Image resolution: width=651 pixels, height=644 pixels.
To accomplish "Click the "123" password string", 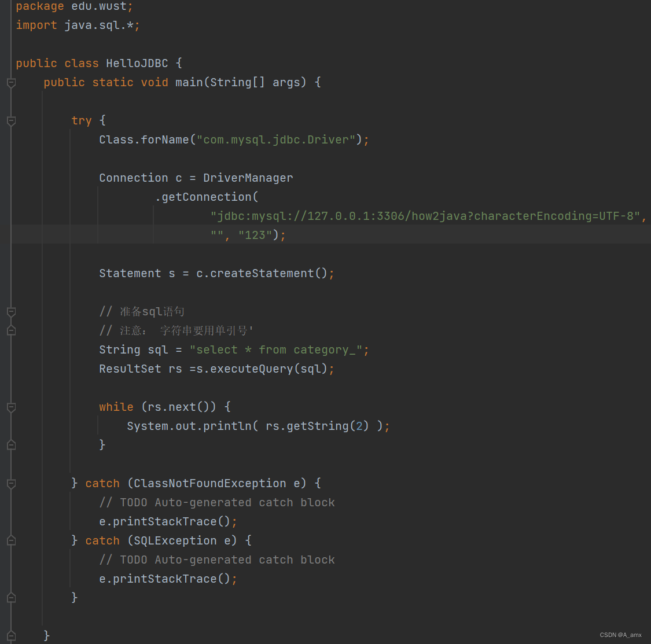I will pos(255,235).
